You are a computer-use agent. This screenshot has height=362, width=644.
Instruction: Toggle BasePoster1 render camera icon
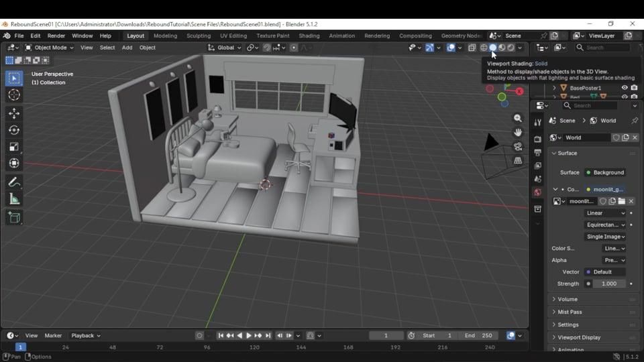634,88
